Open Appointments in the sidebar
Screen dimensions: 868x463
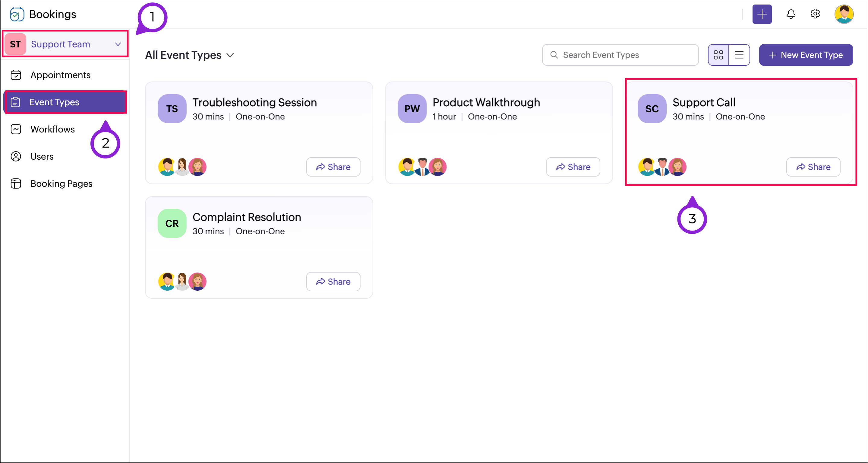pyautogui.click(x=60, y=75)
